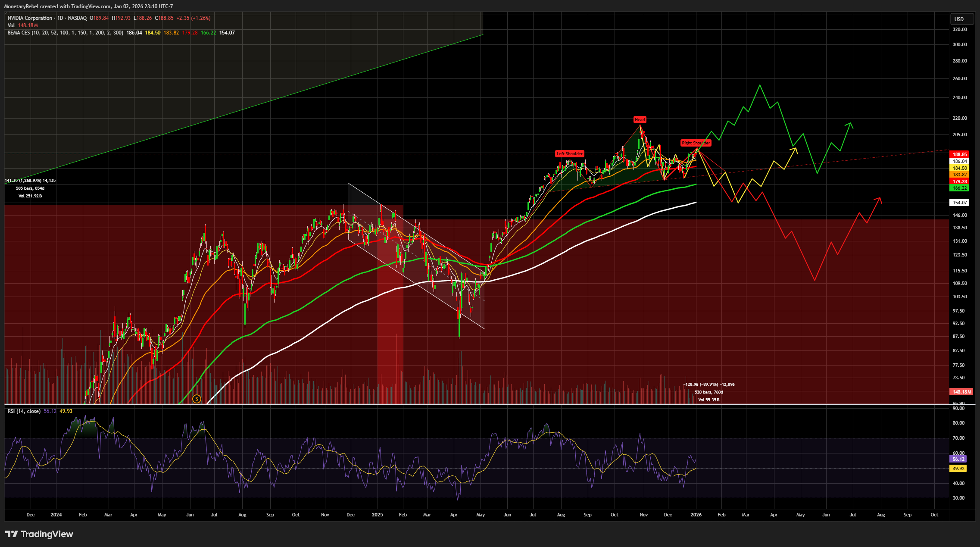Click the Head pattern label
Screen dimensions: 980x547
pos(640,119)
